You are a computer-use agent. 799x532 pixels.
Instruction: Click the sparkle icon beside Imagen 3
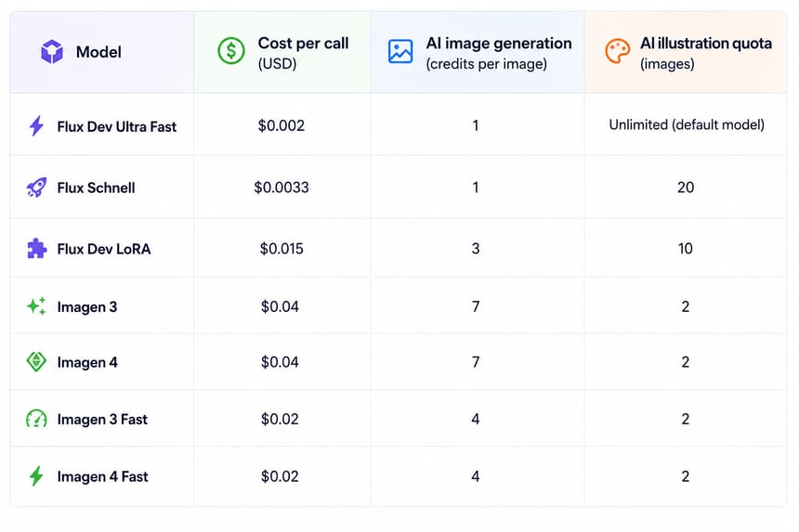[x=36, y=306]
